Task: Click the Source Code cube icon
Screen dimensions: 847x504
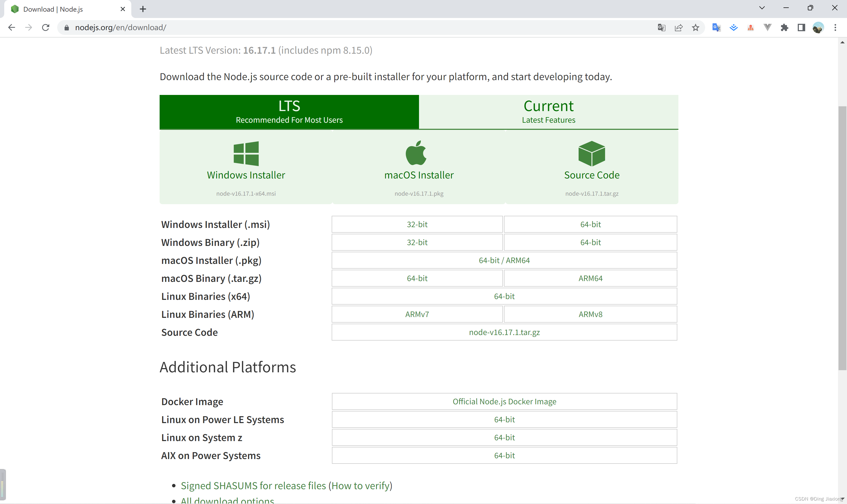Action: (x=592, y=154)
